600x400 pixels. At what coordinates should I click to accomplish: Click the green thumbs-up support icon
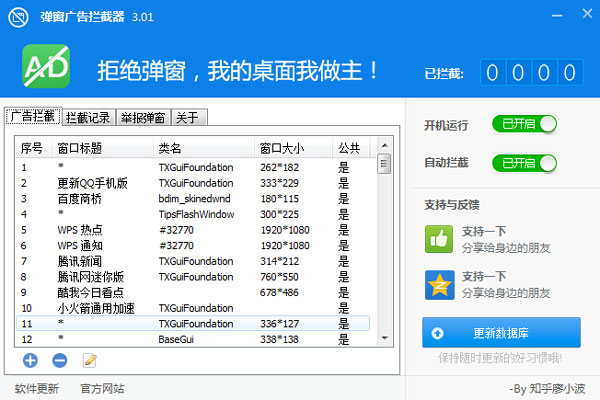point(440,238)
